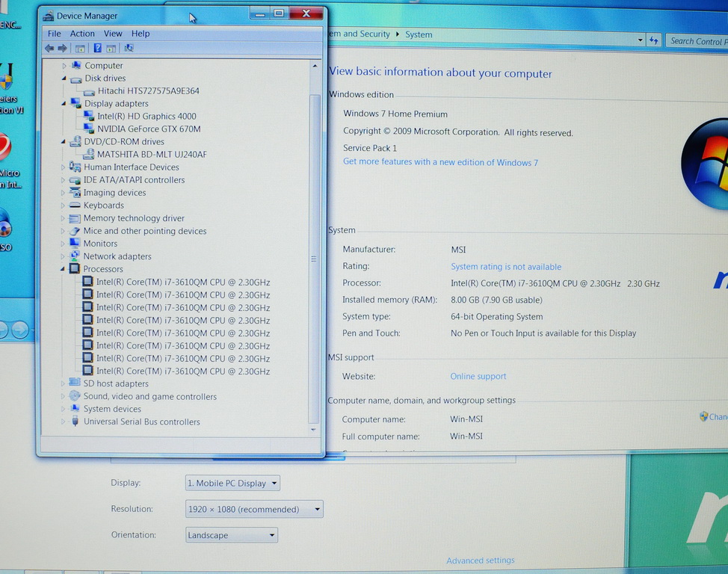Click the Security breadcrumb segment
This screenshot has height=574, width=728.
click(360, 34)
